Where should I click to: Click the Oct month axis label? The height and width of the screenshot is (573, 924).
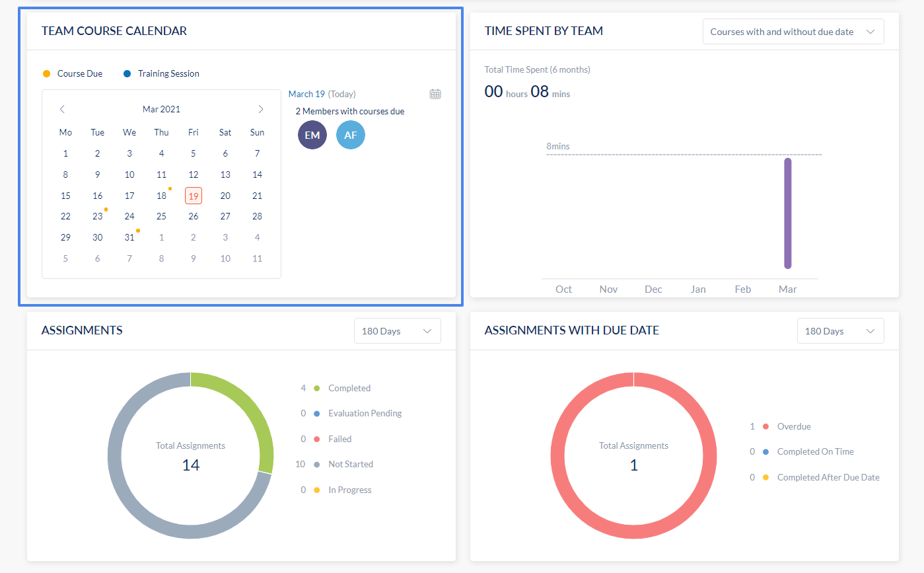coord(564,289)
